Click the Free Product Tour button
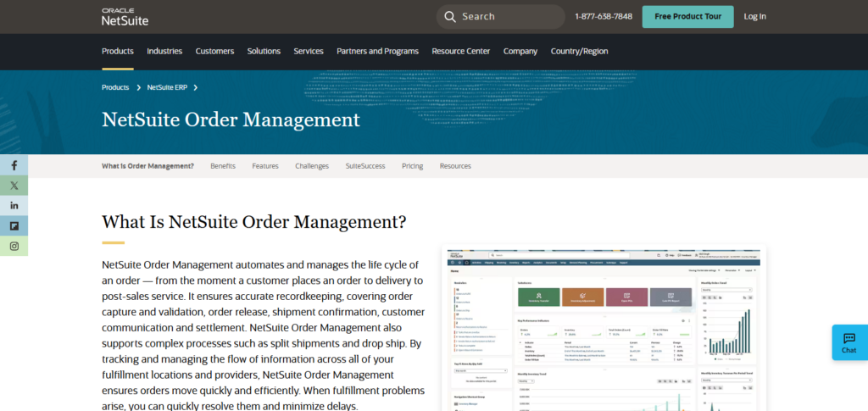 click(687, 17)
